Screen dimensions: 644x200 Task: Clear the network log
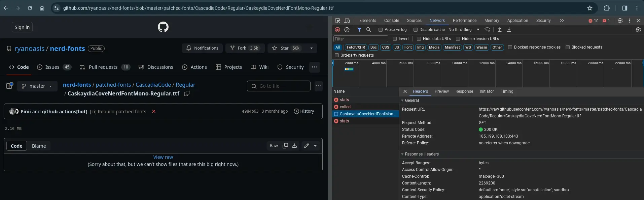[347, 30]
